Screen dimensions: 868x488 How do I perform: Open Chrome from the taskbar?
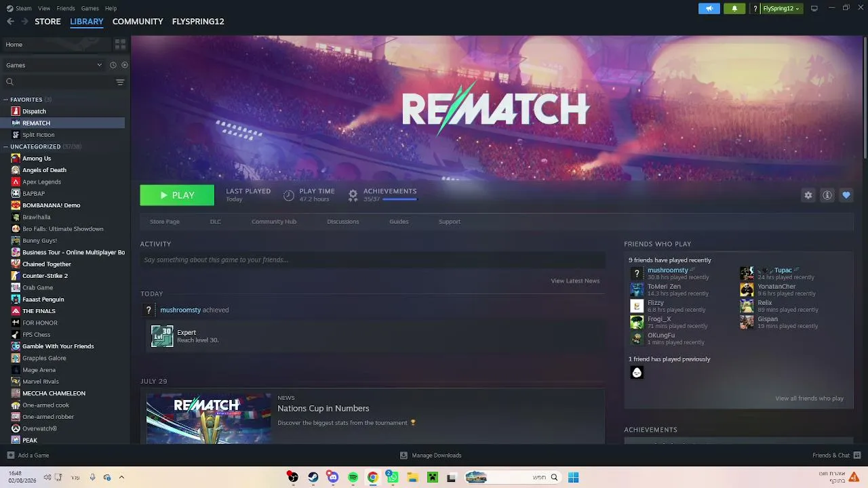coord(372,477)
